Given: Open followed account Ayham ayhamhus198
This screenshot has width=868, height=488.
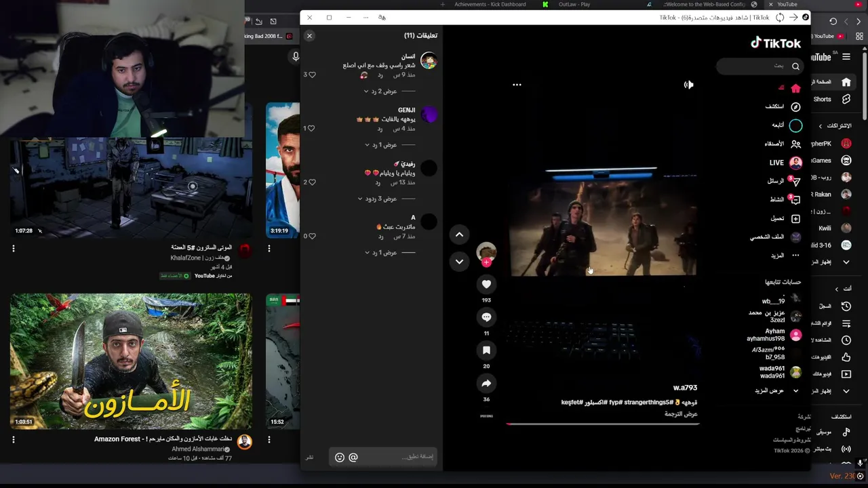Looking at the screenshot, I should pos(774,335).
